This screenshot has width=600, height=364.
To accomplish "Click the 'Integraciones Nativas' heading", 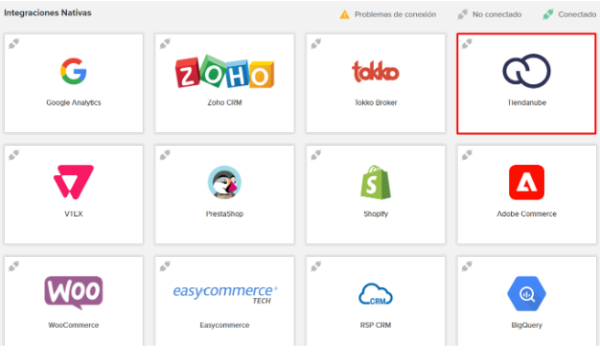I will point(48,12).
